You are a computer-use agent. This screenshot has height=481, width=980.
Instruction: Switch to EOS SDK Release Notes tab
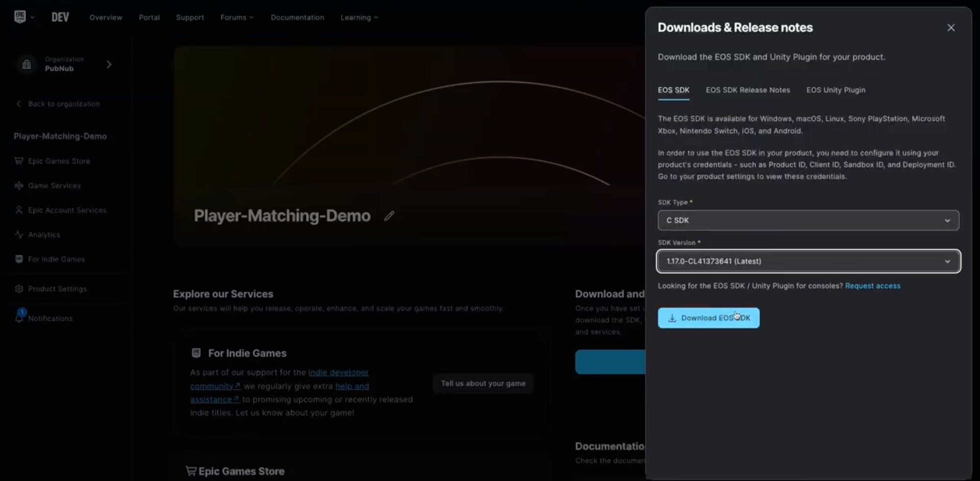[x=748, y=90]
